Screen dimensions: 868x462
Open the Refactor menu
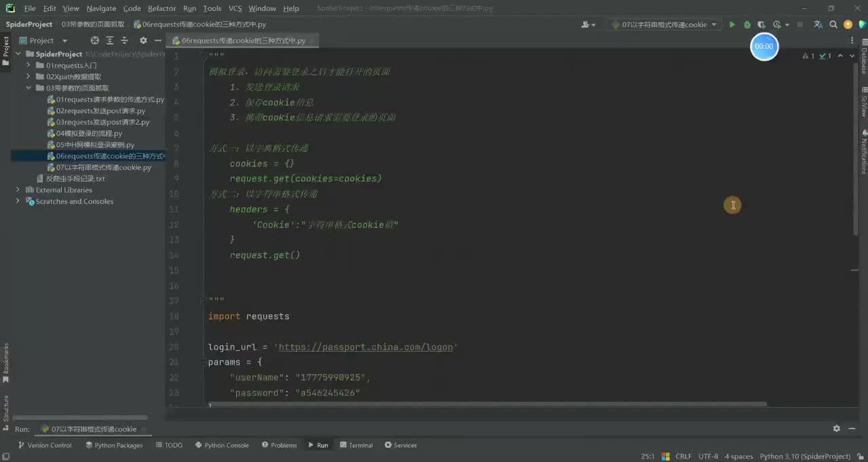(161, 8)
